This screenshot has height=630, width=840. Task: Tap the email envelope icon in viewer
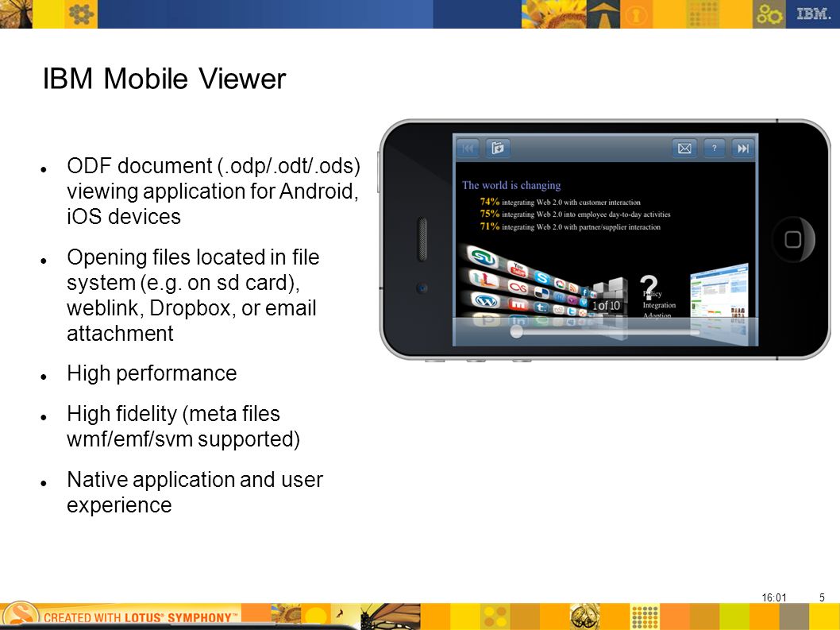(x=684, y=149)
